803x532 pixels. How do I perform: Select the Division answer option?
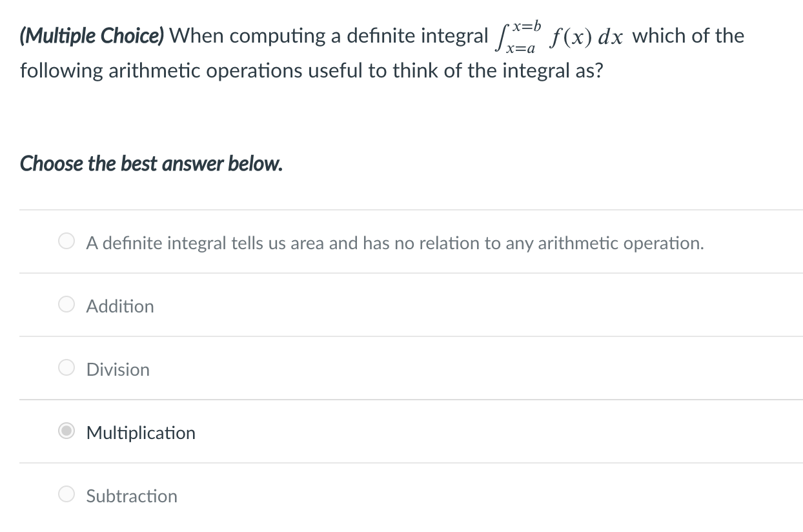117,369
